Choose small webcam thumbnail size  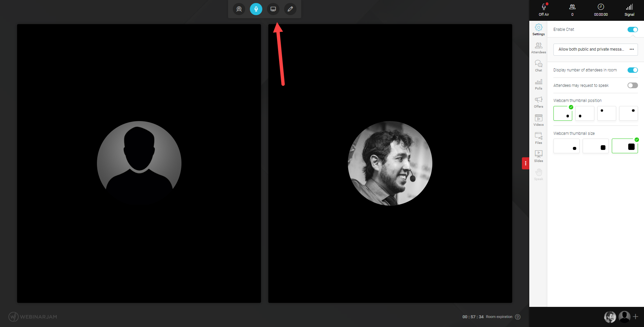pyautogui.click(x=566, y=146)
